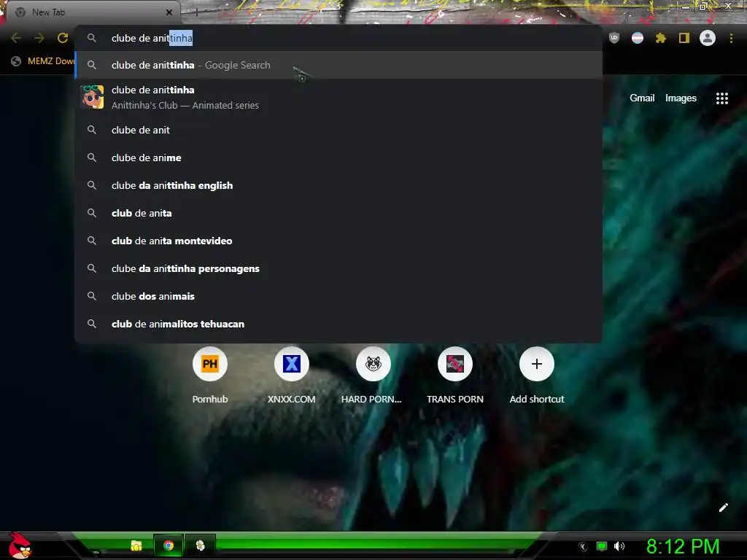Open Angry Birds start button on taskbar
This screenshot has height=560, width=747.
[20, 545]
